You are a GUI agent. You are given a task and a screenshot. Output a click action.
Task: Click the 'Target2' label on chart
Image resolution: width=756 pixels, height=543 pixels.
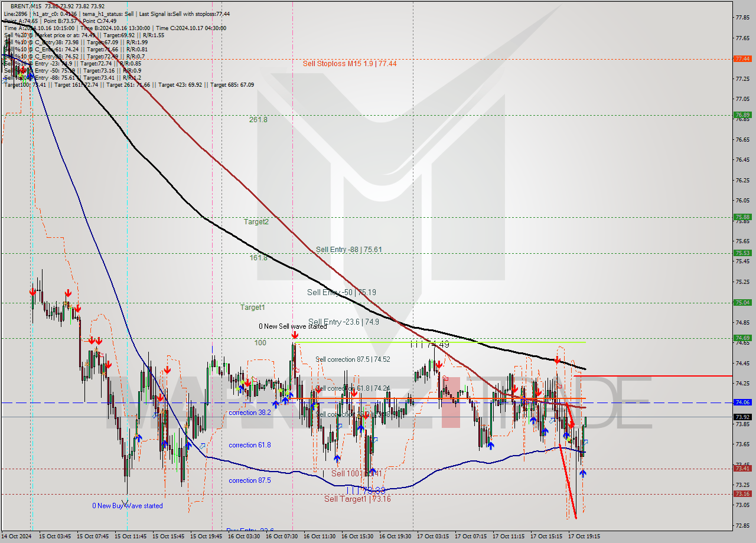(x=256, y=221)
